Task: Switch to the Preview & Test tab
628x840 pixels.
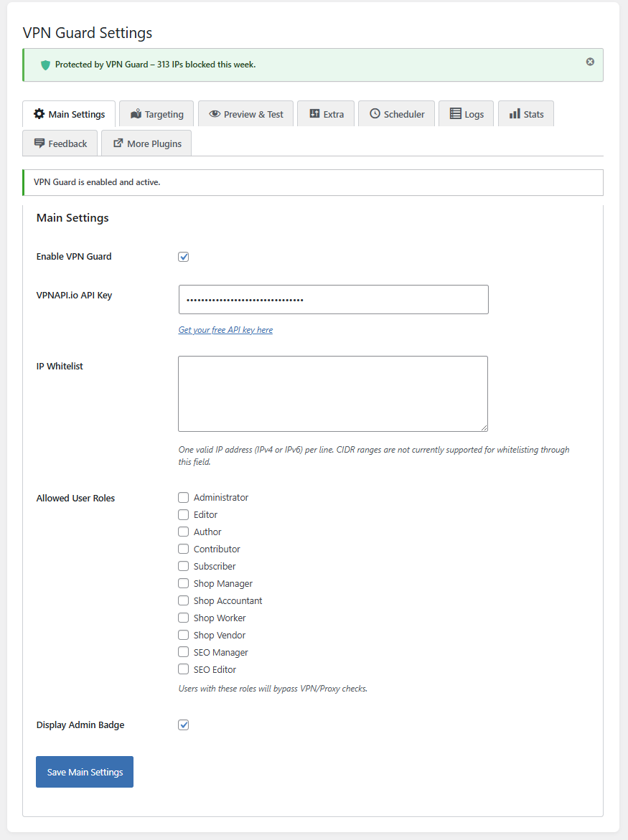Action: (245, 114)
